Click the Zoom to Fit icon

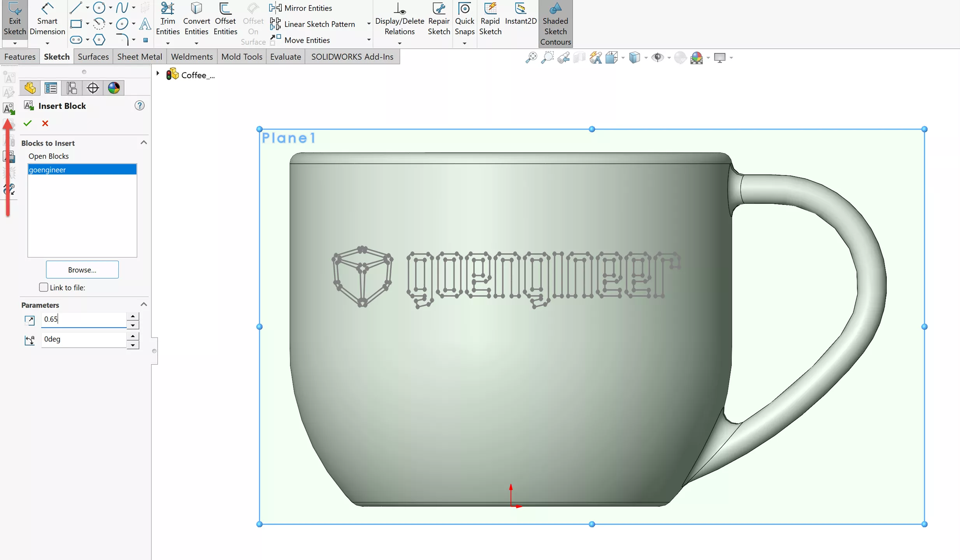tap(531, 58)
